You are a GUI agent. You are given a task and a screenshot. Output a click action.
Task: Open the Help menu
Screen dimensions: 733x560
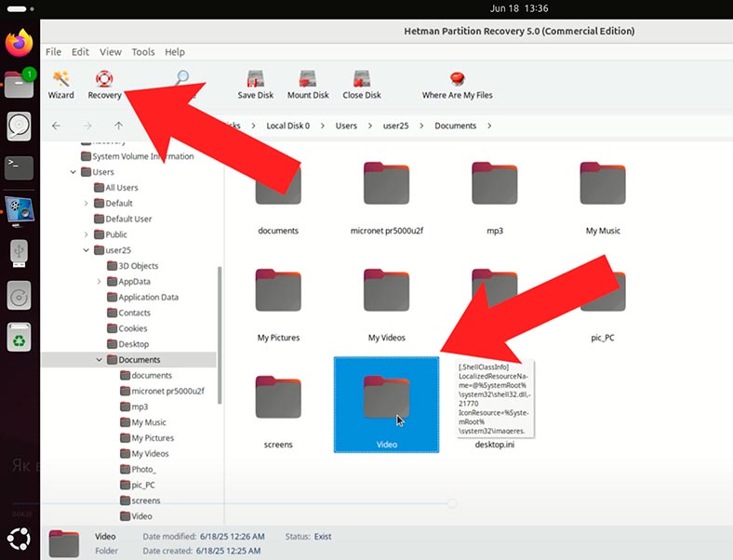(175, 52)
